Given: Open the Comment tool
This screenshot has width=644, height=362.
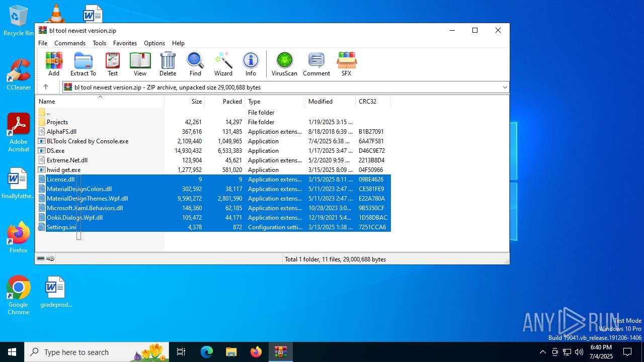Looking at the screenshot, I should tap(316, 64).
